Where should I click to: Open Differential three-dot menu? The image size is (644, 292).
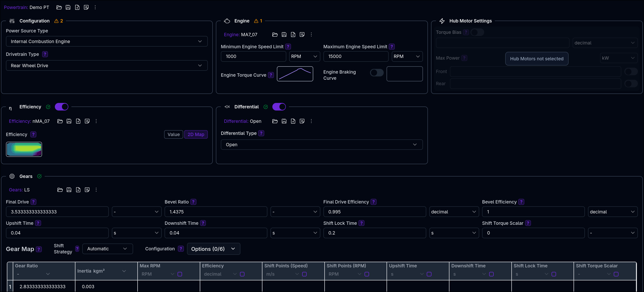click(x=311, y=121)
